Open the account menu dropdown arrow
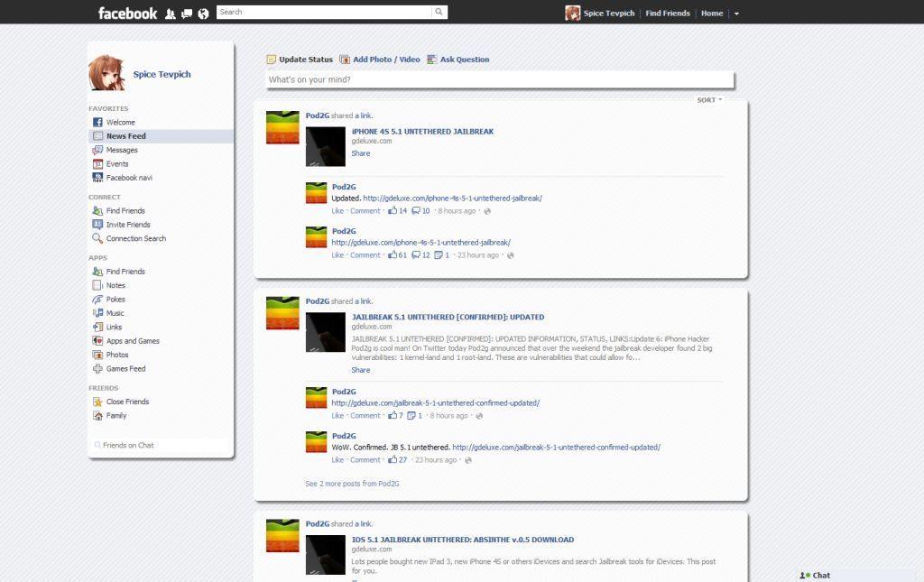 point(736,14)
